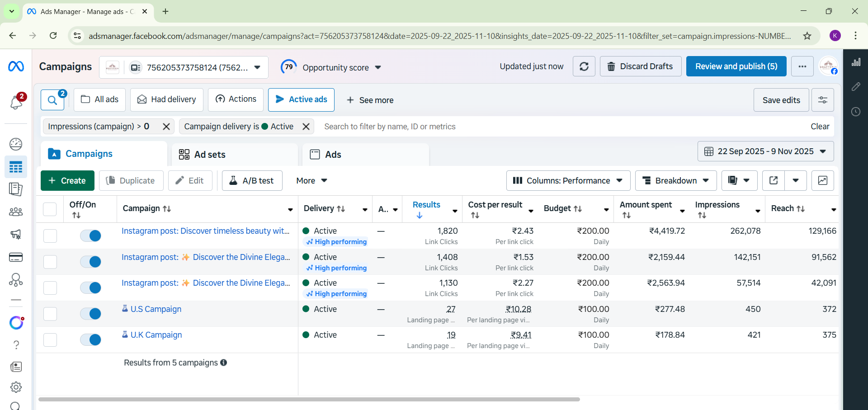Click the Review and publish button
868x410 pixels.
pos(736,66)
